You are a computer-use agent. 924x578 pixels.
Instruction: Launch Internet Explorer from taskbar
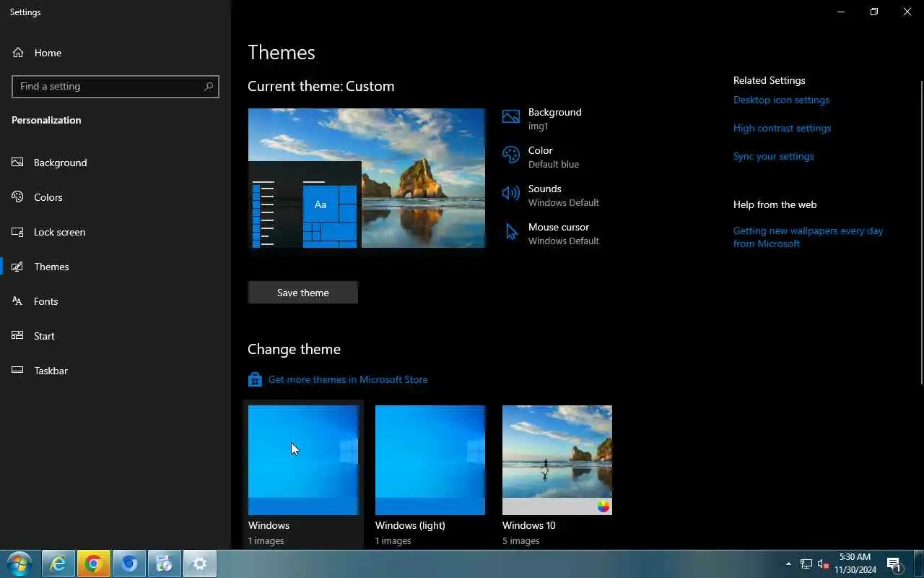click(58, 564)
